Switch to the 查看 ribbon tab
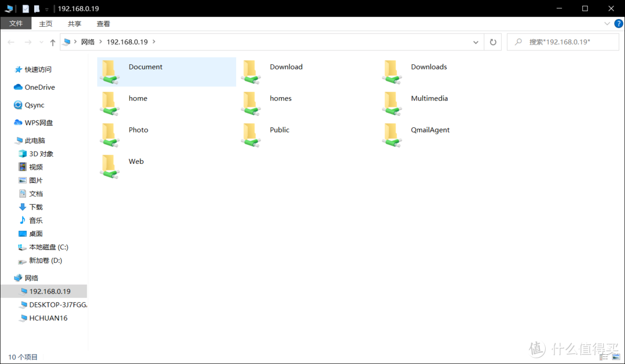Viewport: 625px width, 364px height. coord(104,24)
